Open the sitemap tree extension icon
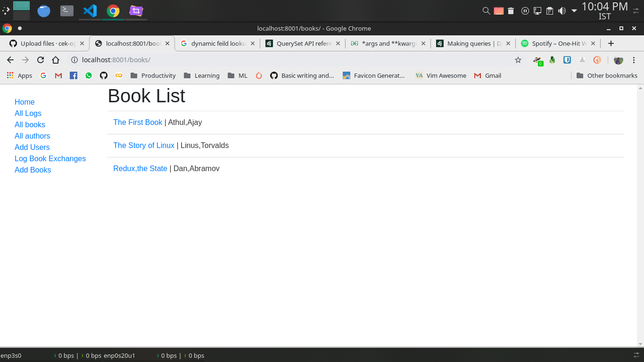 (x=582, y=60)
